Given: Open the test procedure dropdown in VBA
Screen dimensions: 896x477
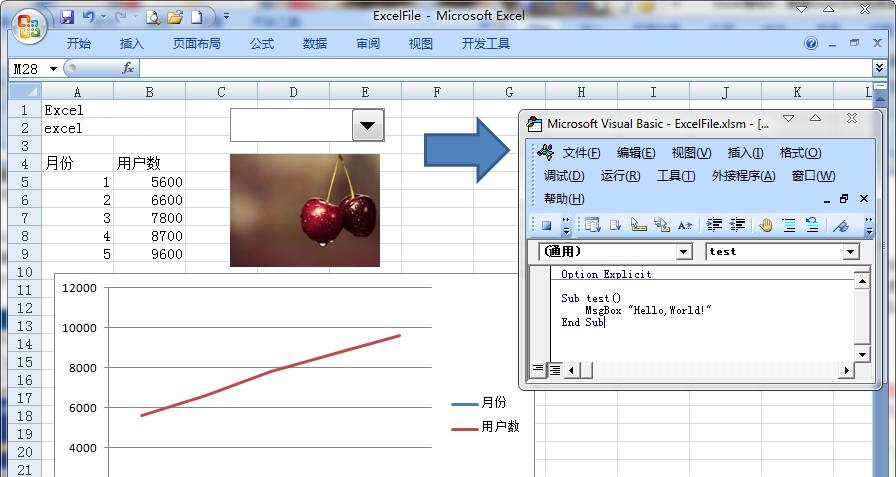Looking at the screenshot, I should click(x=851, y=251).
